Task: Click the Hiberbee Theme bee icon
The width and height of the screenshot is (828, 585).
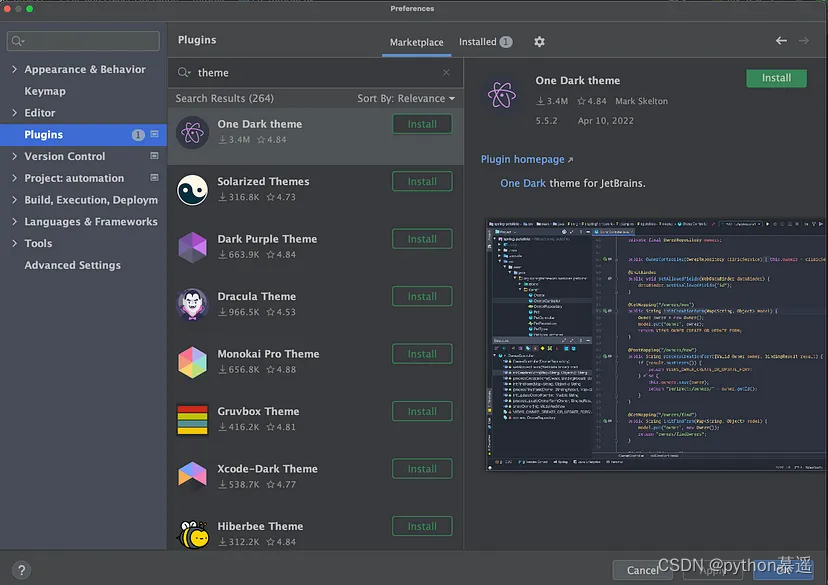Action: click(193, 534)
